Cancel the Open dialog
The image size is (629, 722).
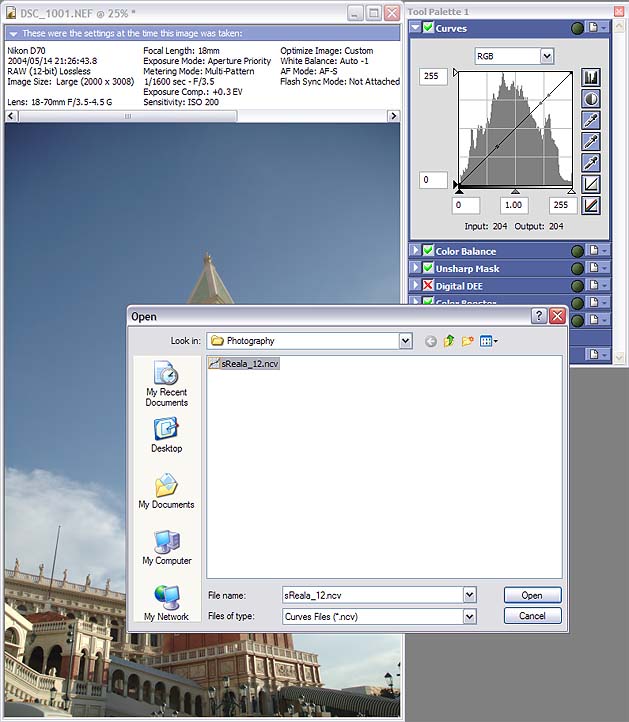pos(532,616)
